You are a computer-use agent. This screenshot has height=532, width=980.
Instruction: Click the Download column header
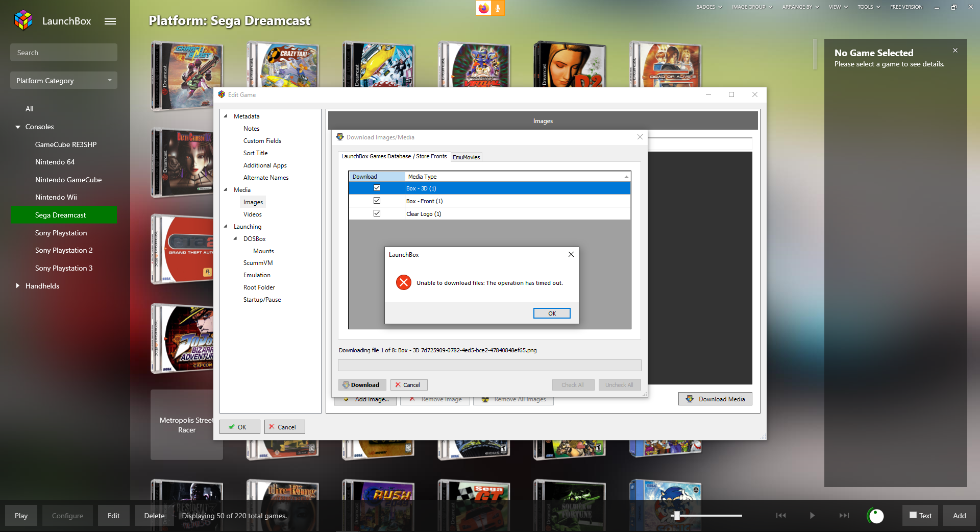coord(377,177)
